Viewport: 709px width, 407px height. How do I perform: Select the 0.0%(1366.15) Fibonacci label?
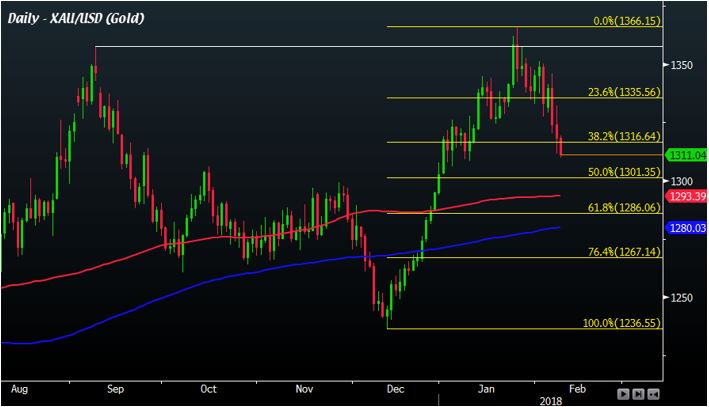click(627, 21)
